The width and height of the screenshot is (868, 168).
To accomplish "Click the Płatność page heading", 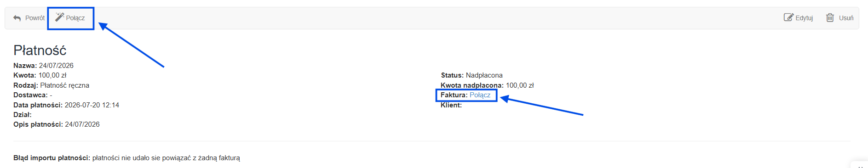I will point(40,50).
